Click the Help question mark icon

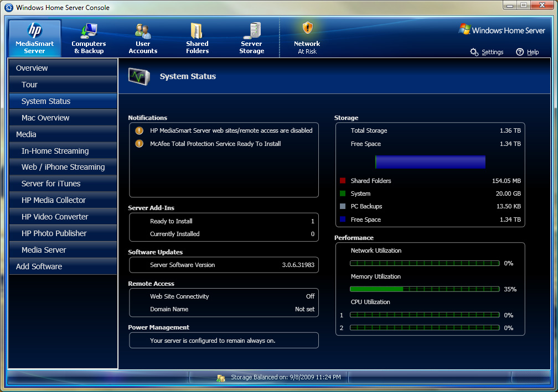[x=520, y=52]
